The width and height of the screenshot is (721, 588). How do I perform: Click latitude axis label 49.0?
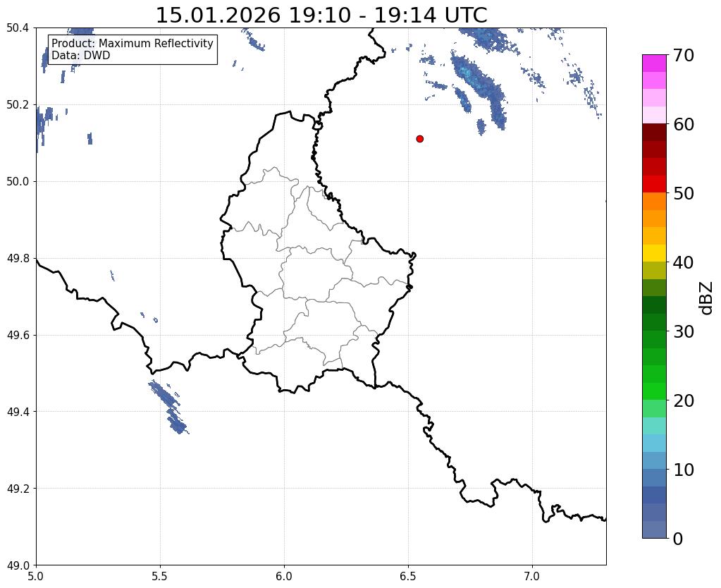(x=18, y=565)
